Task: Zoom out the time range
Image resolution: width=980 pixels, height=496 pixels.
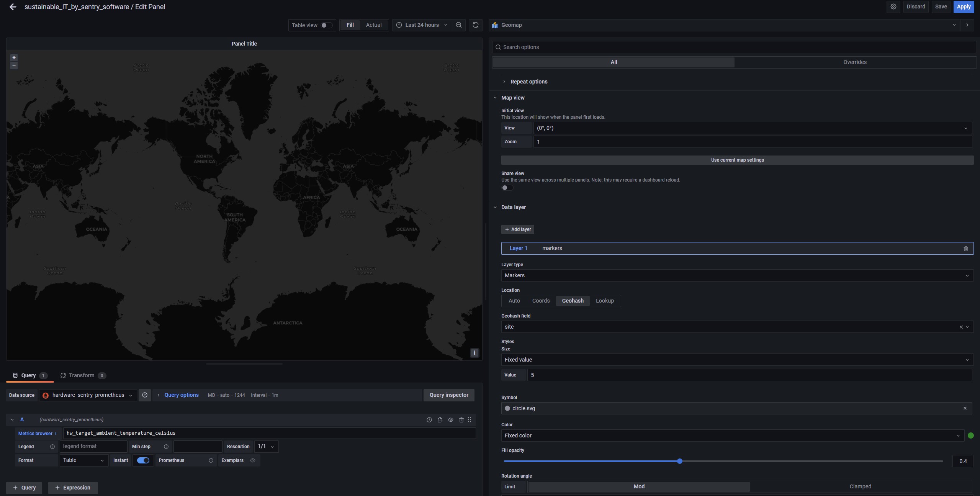Action: (458, 25)
